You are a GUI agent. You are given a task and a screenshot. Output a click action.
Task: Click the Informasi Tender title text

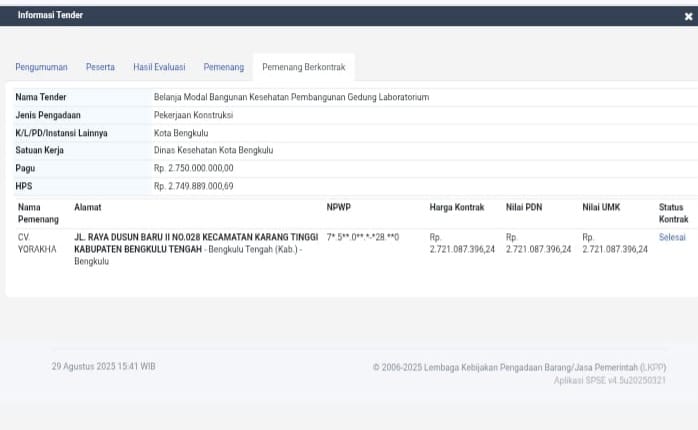coord(50,16)
